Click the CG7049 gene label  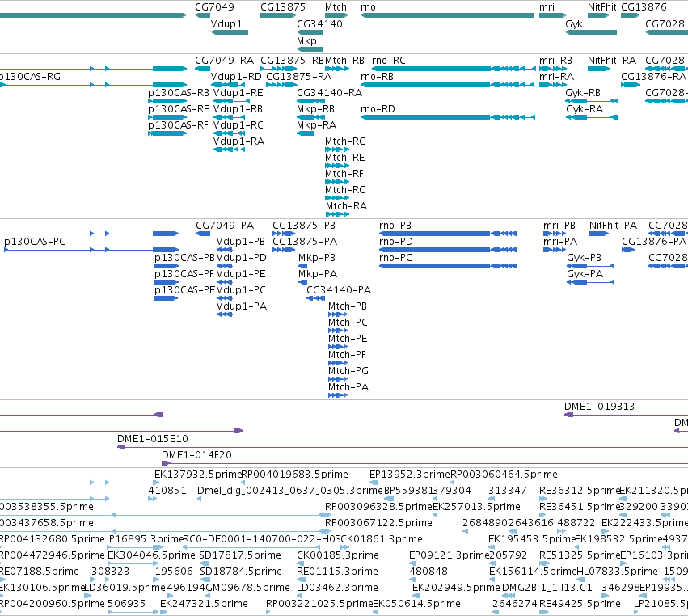point(214,7)
